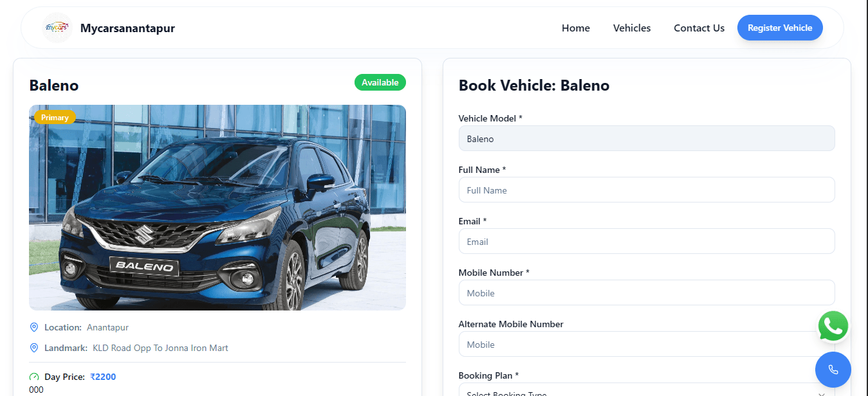Screen dimensions: 868x396
Task: Focus the Email input field
Action: click(647, 241)
